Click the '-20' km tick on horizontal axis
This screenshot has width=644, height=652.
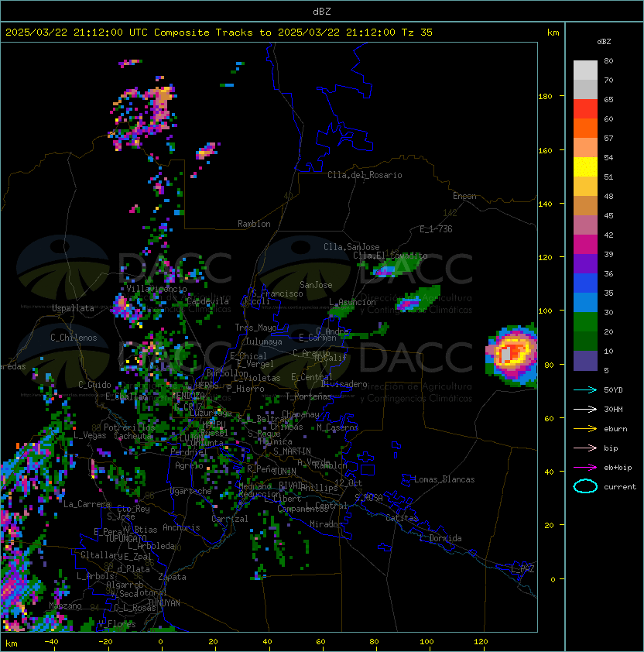pyautogui.click(x=105, y=642)
